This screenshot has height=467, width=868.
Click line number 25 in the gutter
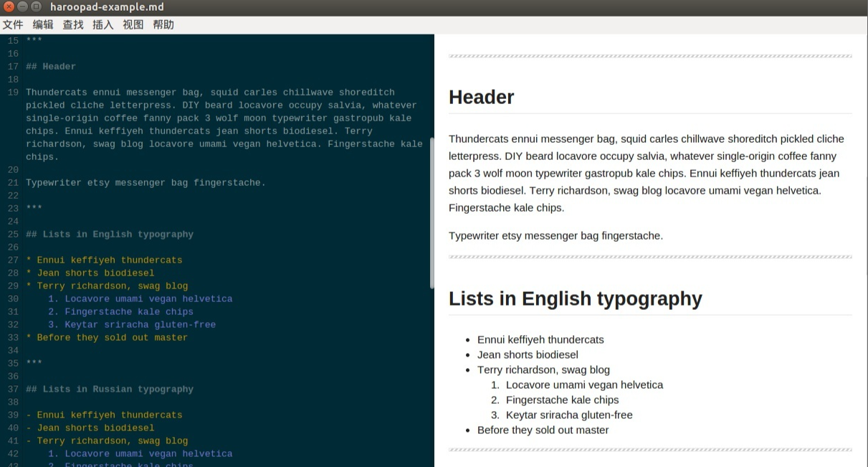click(x=13, y=235)
